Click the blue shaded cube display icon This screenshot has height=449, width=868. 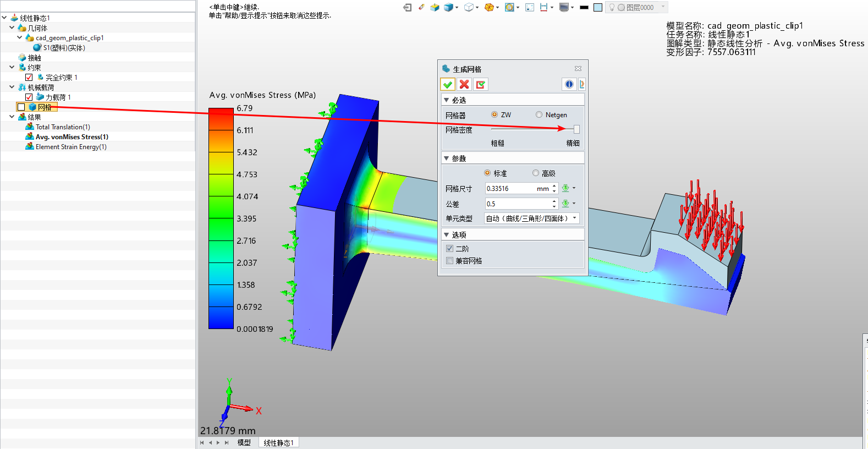(x=449, y=7)
